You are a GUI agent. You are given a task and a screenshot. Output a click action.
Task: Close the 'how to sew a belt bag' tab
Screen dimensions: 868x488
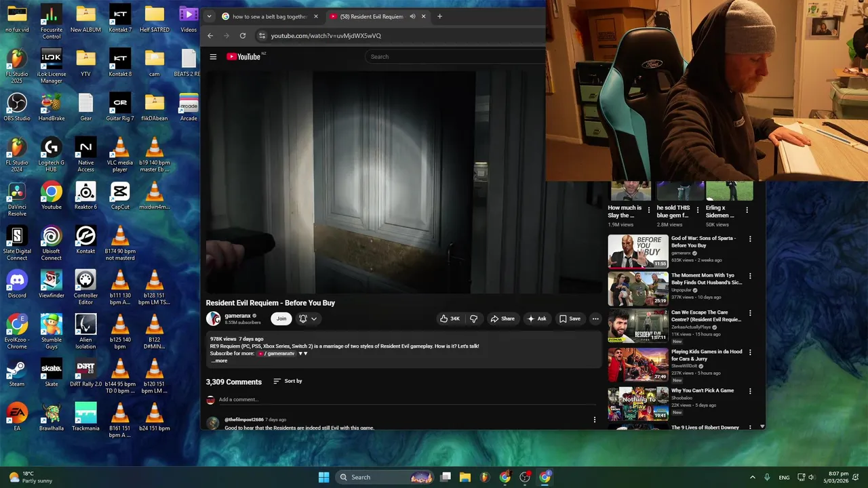(x=315, y=16)
